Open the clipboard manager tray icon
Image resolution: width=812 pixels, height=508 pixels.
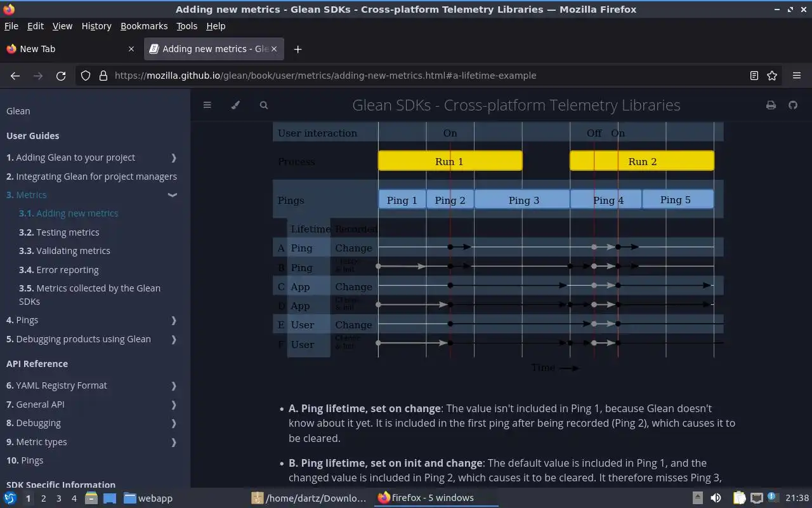pos(739,498)
